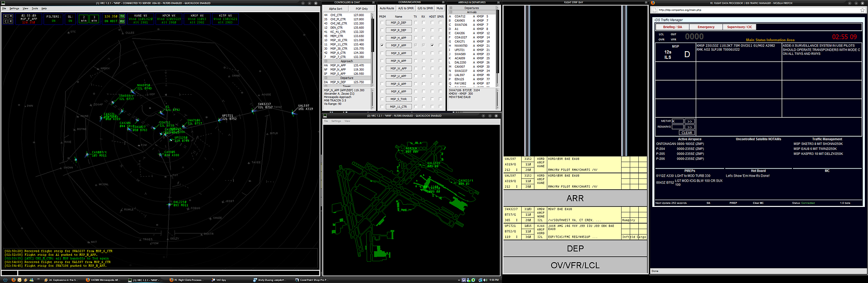Select the 3 min vector length button

(94, 19)
